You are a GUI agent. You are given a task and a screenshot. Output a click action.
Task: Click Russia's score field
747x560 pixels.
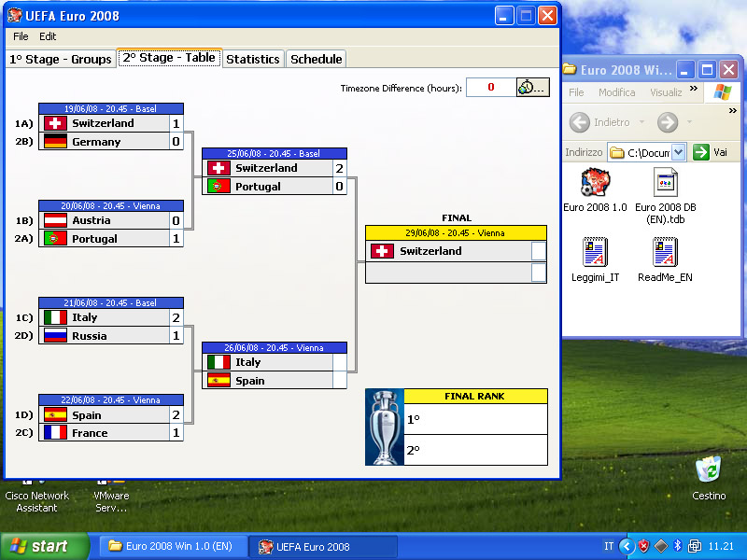point(176,335)
